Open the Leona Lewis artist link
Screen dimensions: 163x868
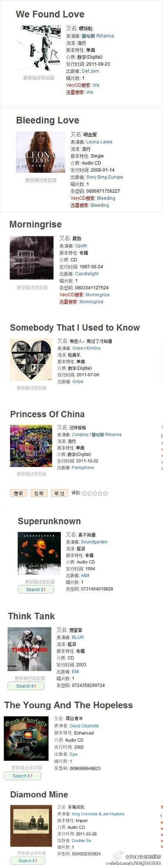(x=99, y=142)
